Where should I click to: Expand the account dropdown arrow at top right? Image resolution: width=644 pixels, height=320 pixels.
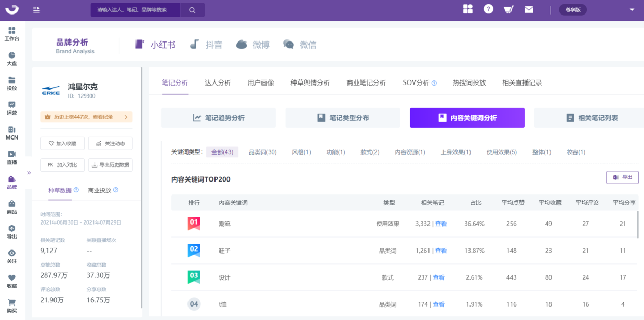(632, 10)
